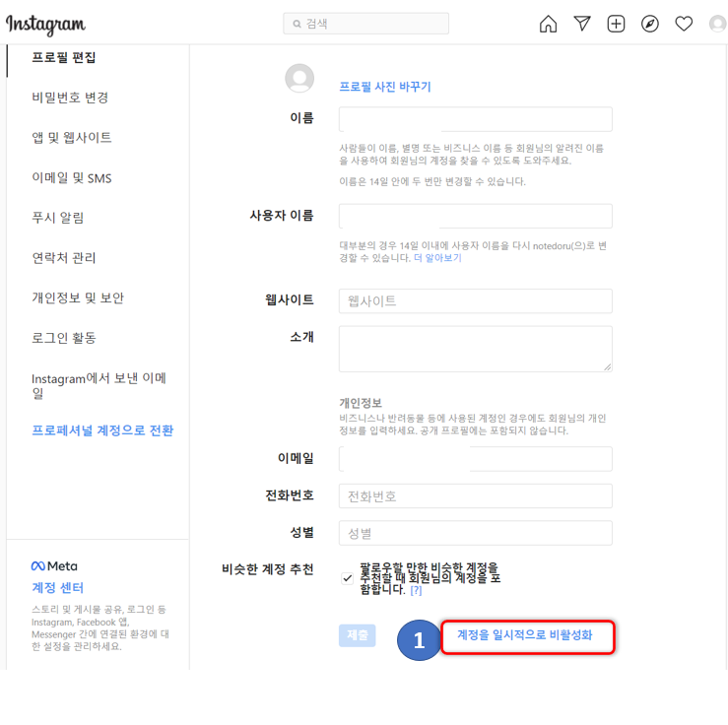Screen dimensions: 728x725
Task: Focus the 이메일 input field
Action: point(476,459)
